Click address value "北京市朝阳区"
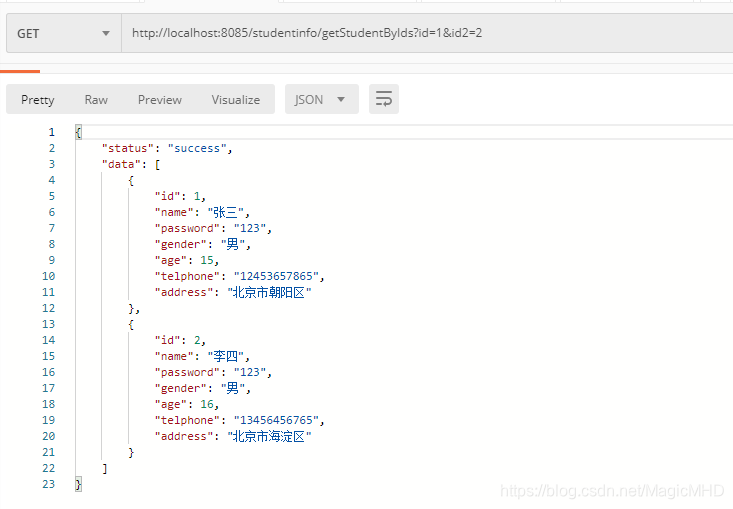This screenshot has height=509, width=733. (x=269, y=293)
